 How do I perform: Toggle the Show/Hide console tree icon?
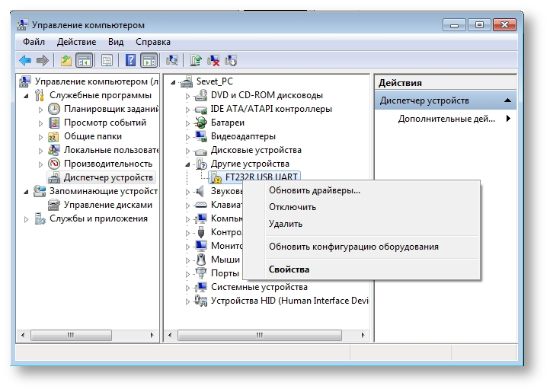coord(85,61)
